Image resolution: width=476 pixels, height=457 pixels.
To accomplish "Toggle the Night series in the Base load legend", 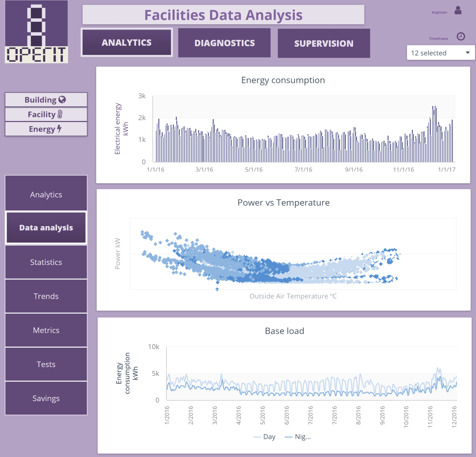I will pyautogui.click(x=297, y=437).
